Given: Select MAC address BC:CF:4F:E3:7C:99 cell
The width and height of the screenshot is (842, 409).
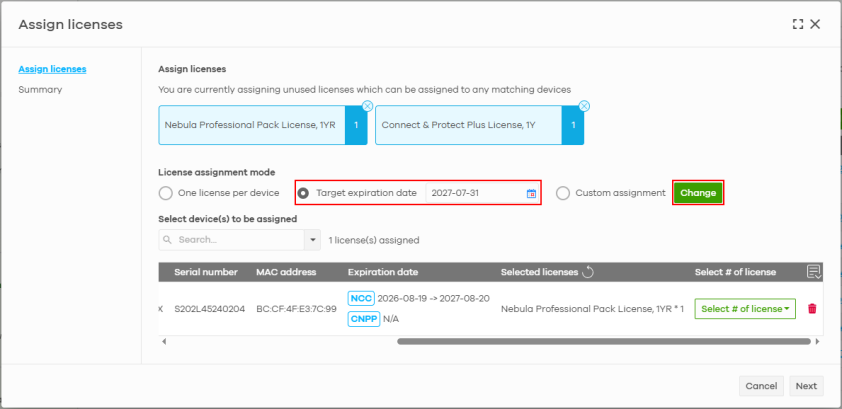Looking at the screenshot, I should [296, 309].
